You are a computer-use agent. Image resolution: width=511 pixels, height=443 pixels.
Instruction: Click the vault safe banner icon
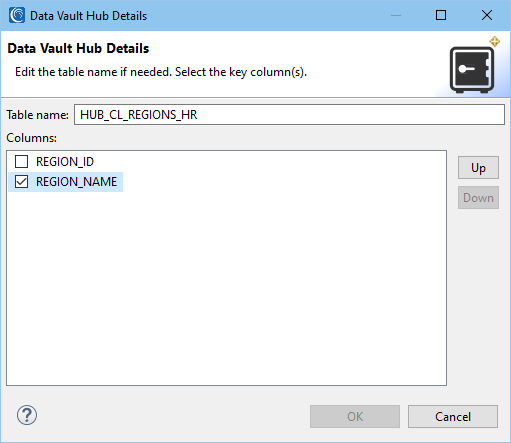(x=472, y=70)
